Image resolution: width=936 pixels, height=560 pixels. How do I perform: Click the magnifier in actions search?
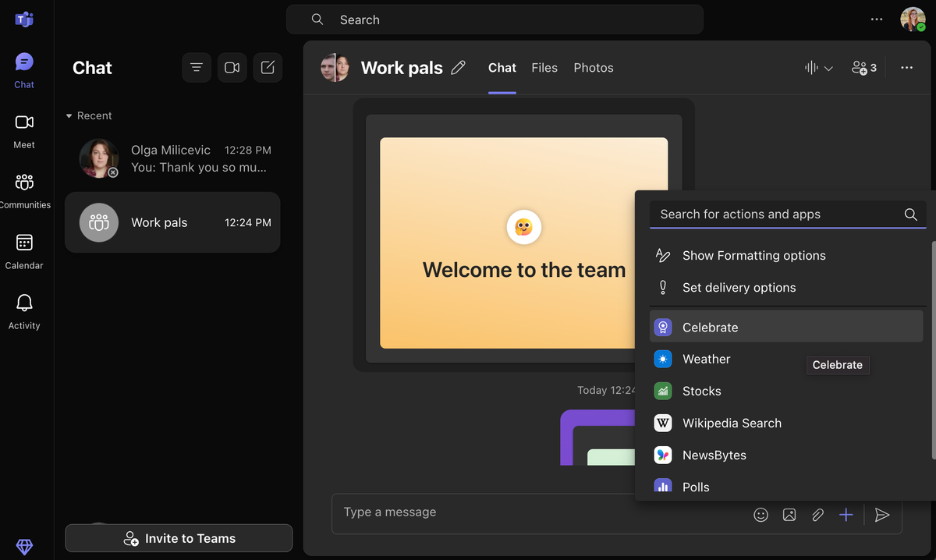[x=910, y=214]
